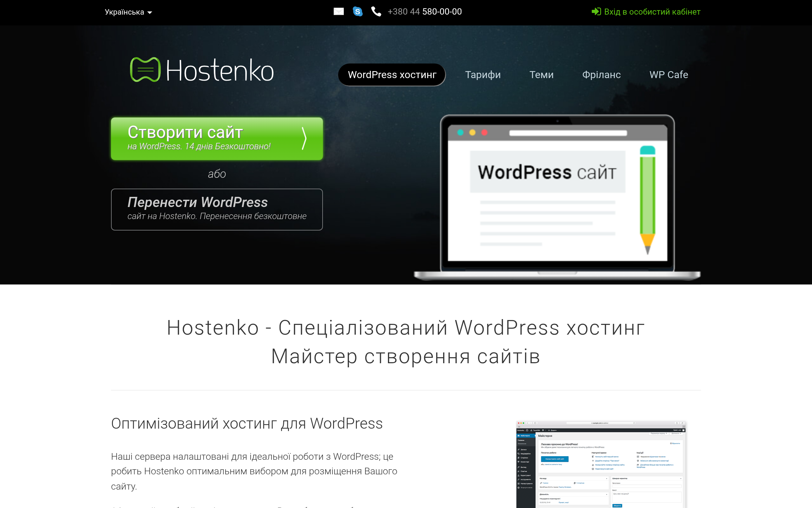The width and height of the screenshot is (812, 508).
Task: Select WordPress хостинг menu item
Action: coord(392,75)
